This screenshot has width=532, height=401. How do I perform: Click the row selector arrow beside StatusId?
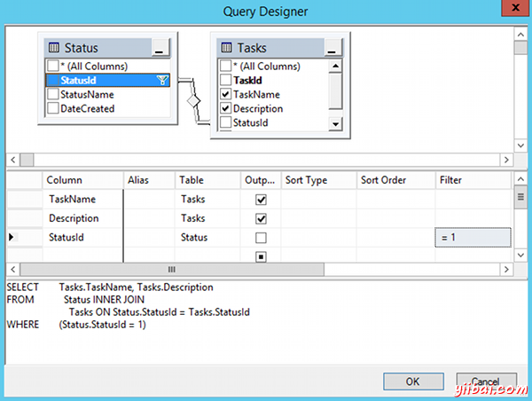(11, 237)
